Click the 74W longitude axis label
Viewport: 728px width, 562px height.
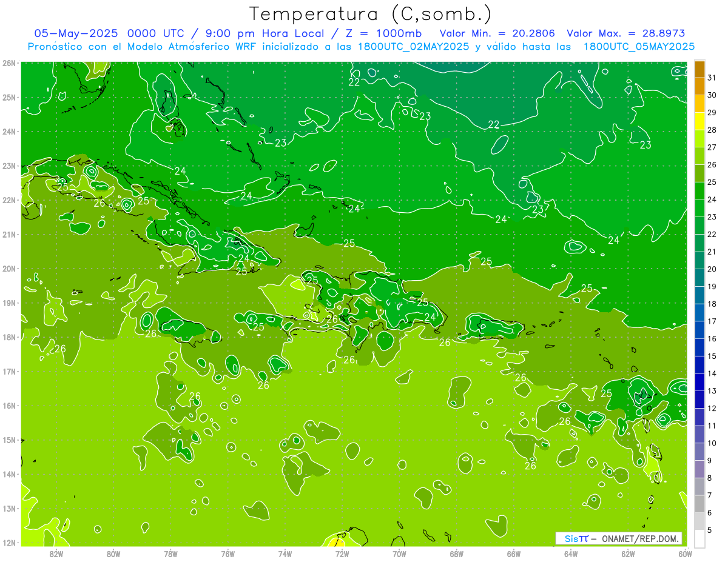(x=285, y=554)
